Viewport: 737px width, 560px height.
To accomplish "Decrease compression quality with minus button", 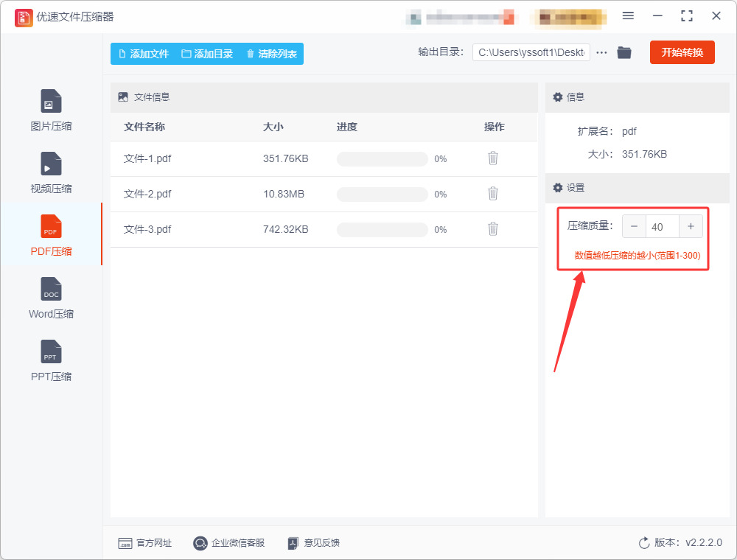I will [x=634, y=226].
